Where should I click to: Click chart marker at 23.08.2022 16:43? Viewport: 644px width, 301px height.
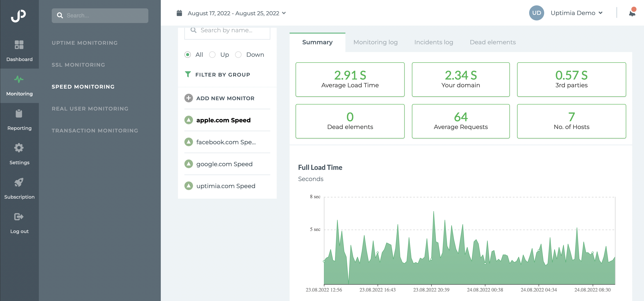point(378,253)
